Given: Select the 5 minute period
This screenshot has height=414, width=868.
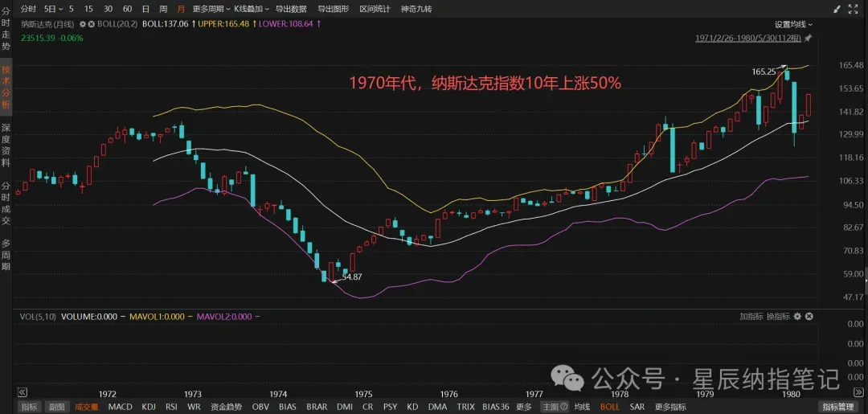Looking at the screenshot, I should tap(72, 9).
